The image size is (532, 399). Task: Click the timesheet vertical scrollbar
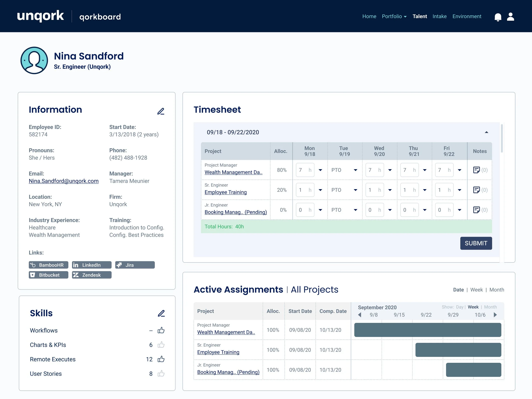point(502,139)
